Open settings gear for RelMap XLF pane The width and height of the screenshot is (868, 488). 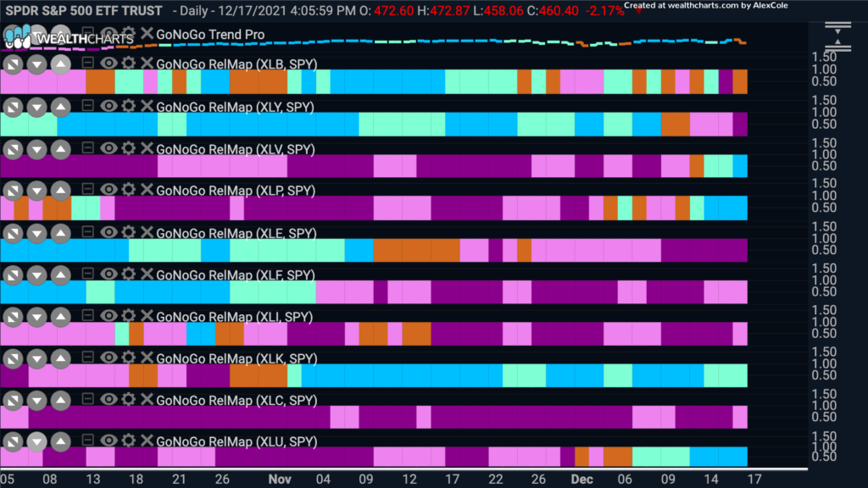click(x=129, y=274)
